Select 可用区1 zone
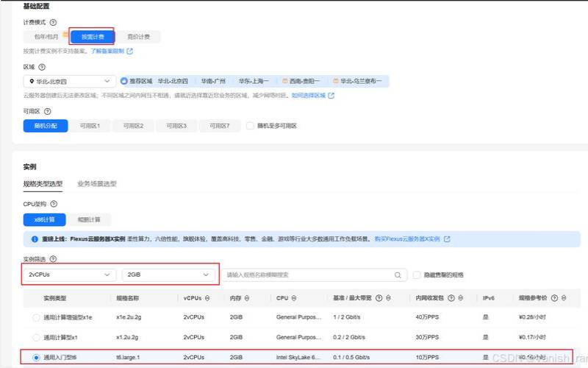Image resolution: width=588 pixels, height=368 pixels. (90, 126)
